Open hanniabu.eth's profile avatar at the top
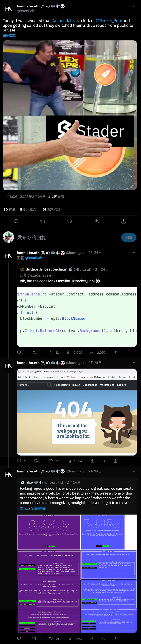Screen dimensions: 141x644 (x=9, y=9)
